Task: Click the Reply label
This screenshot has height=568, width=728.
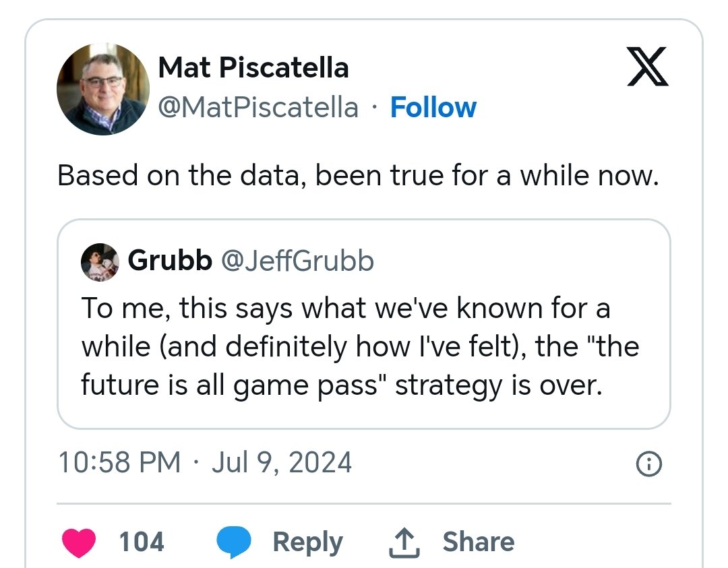Action: (x=307, y=542)
